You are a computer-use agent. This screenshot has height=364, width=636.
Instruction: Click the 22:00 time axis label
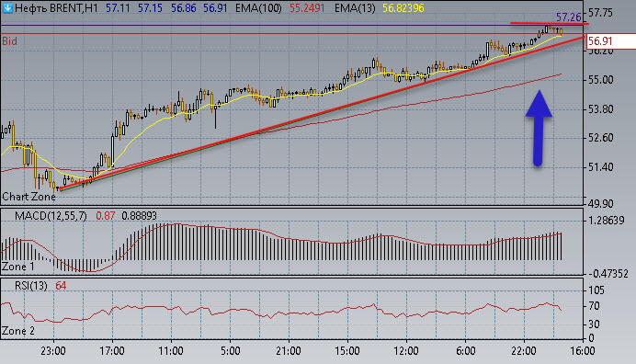point(524,351)
